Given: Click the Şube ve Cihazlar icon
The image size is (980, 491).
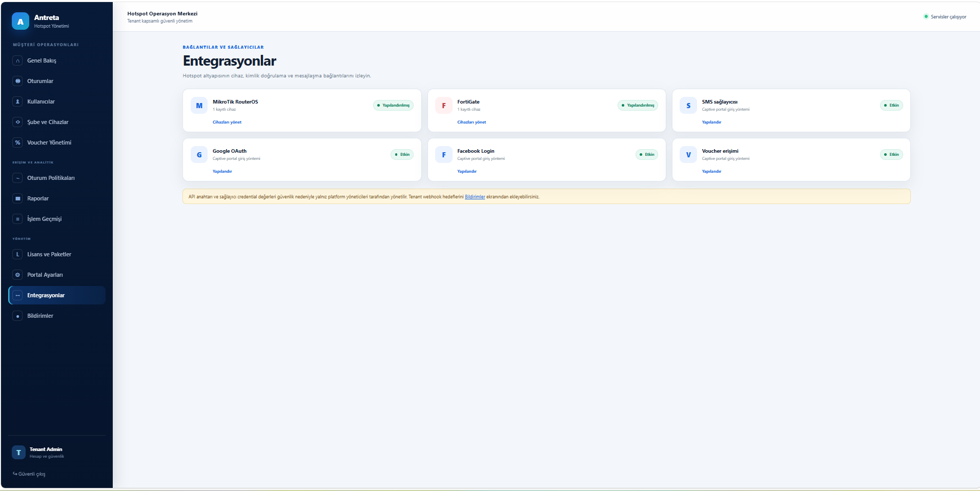Looking at the screenshot, I should [18, 122].
